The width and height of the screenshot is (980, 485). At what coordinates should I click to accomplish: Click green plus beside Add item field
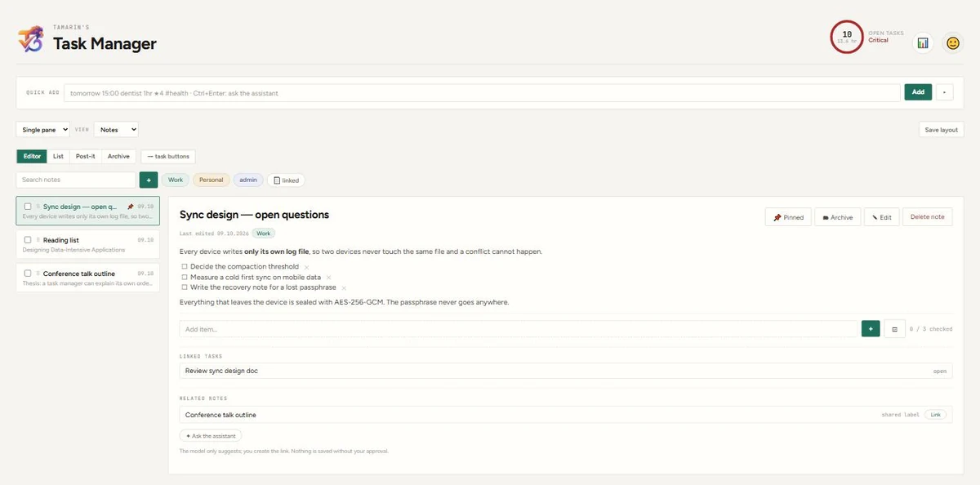[x=871, y=329]
